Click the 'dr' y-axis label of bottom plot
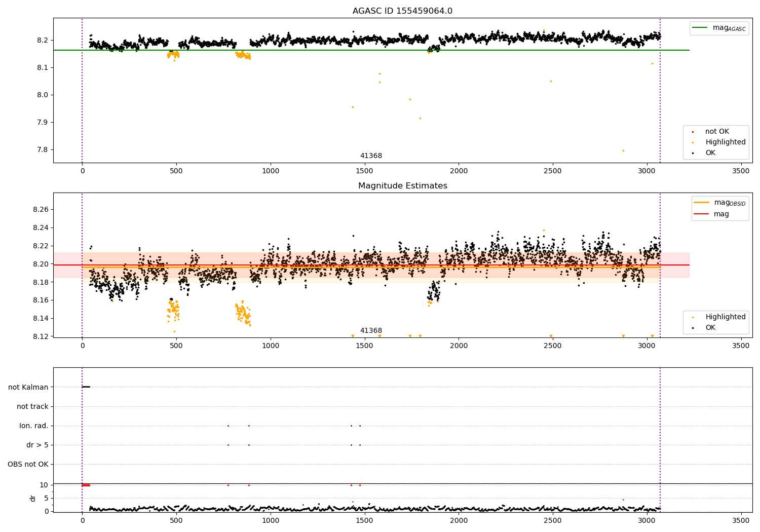The width and height of the screenshot is (760, 532). click(33, 498)
